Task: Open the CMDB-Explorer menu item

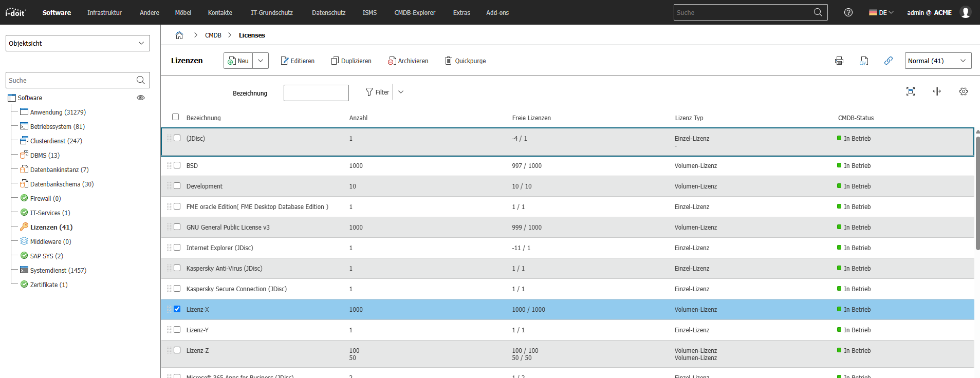Action: [414, 12]
